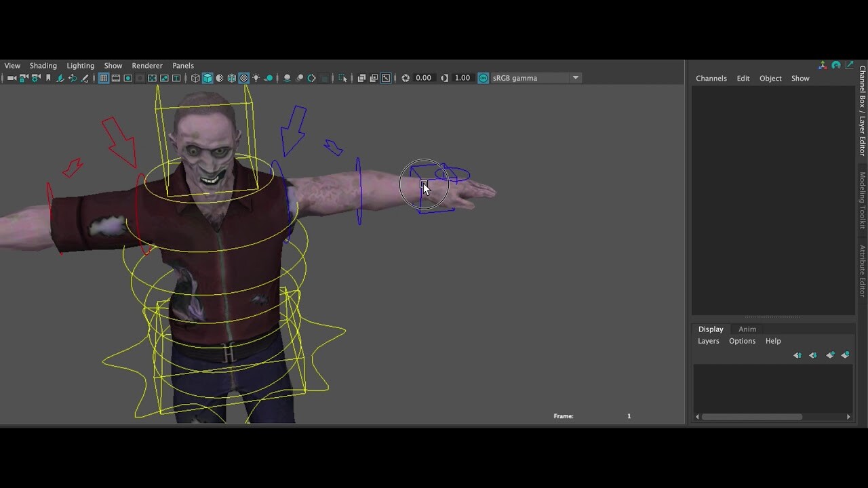Toggle the sRGB gamma color management switch
Screen dimensions: 868x488
pyautogui.click(x=483, y=78)
